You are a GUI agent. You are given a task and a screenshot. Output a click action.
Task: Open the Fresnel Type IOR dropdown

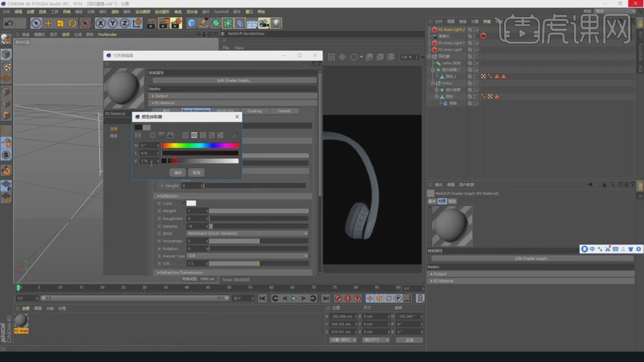point(247,256)
